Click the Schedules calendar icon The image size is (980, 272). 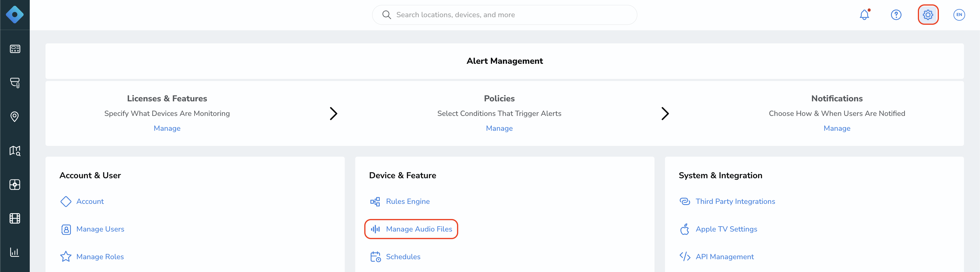(375, 257)
